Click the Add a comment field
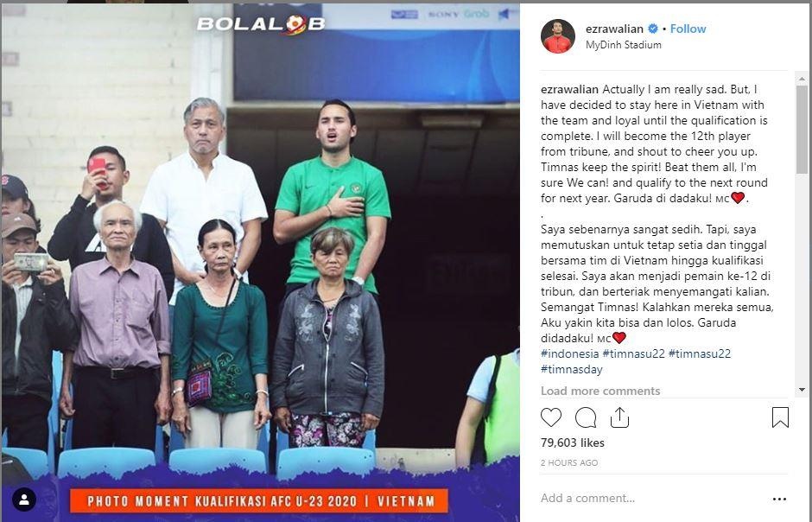Screen dimensions: 812x522 click(x=652, y=498)
